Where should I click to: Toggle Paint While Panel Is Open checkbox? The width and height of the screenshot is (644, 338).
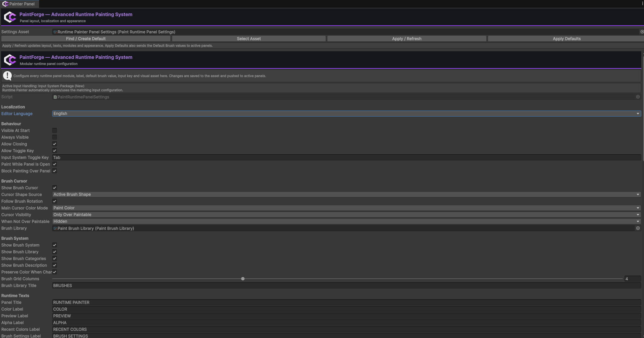coord(55,164)
